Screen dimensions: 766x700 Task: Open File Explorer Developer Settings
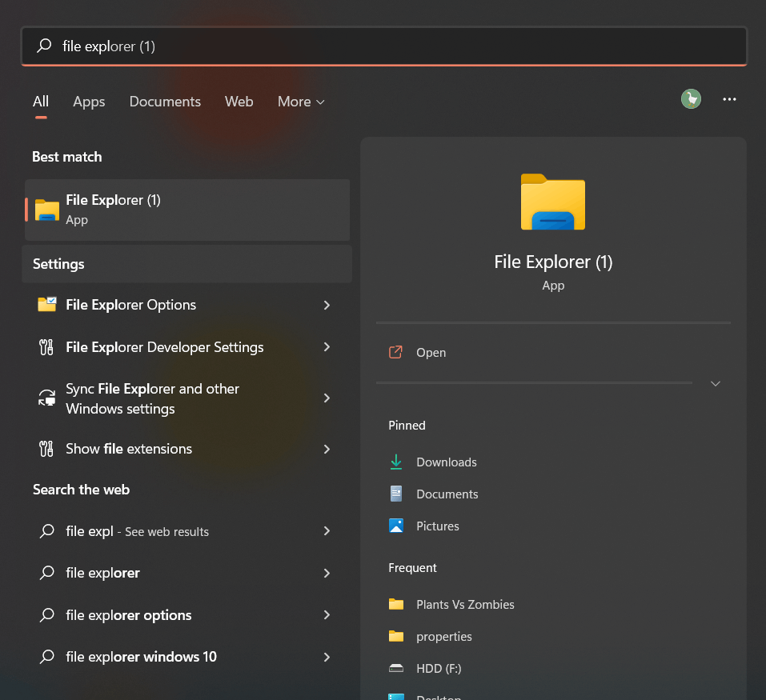coord(187,347)
